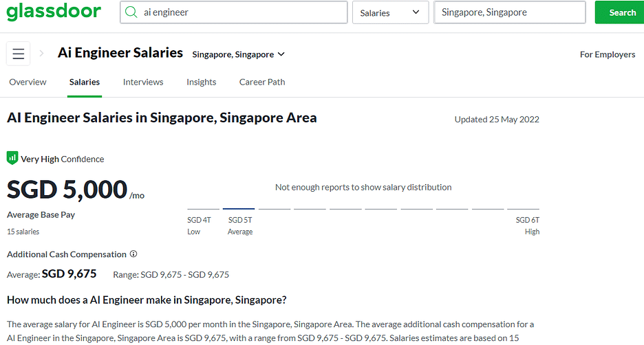
Task: Focus the ai engineer keyword search field
Action: (x=234, y=12)
